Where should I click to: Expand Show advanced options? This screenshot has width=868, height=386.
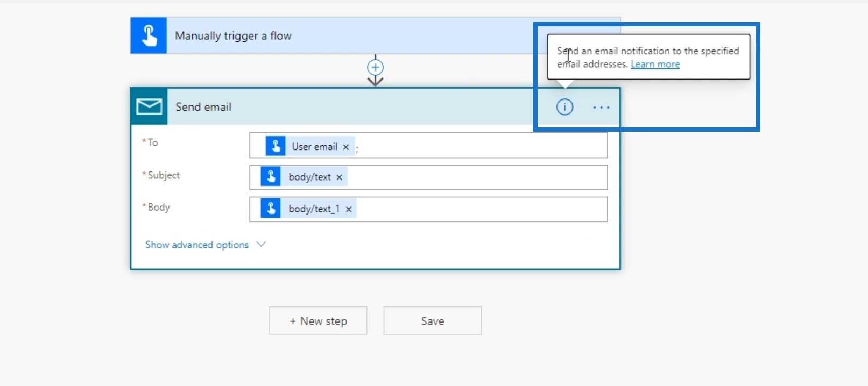(197, 245)
